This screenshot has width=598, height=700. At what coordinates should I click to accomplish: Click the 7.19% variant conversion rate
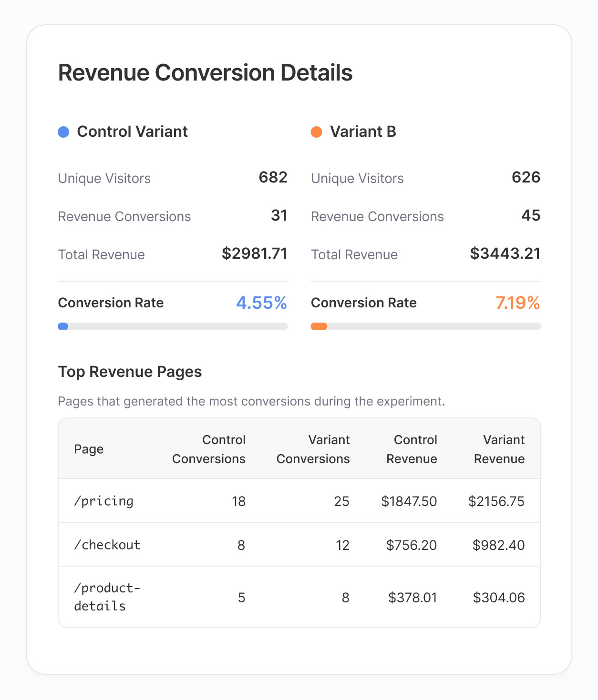coord(517,303)
